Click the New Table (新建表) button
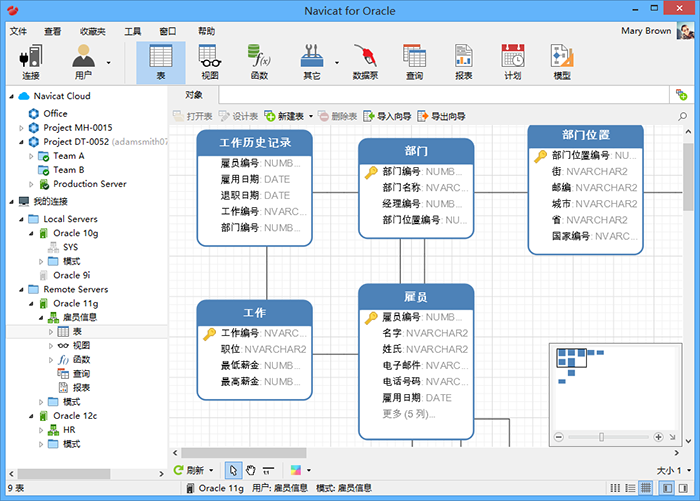The image size is (700, 501). [x=284, y=117]
